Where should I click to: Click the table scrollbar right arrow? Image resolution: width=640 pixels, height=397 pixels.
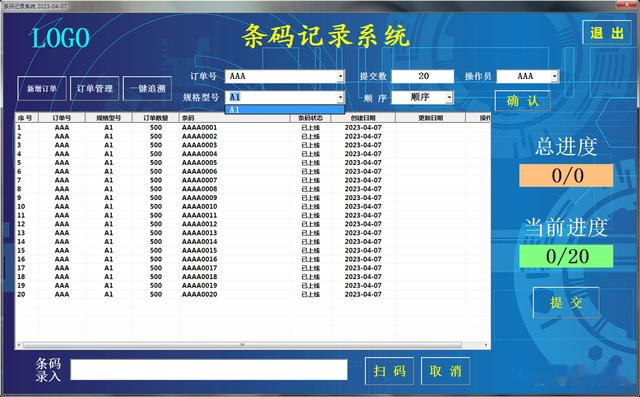click(486, 345)
